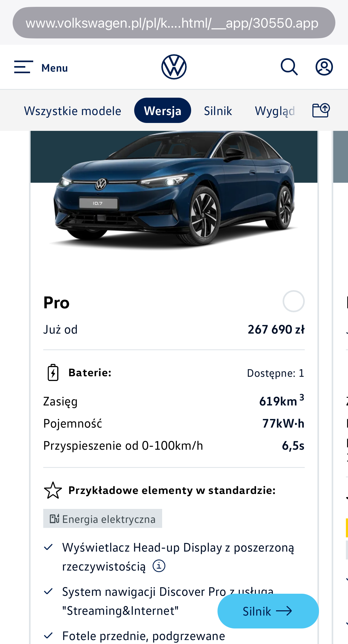Screen dimensions: 348x644
Task: Open the Wygląd tab
Action: pyautogui.click(x=275, y=111)
